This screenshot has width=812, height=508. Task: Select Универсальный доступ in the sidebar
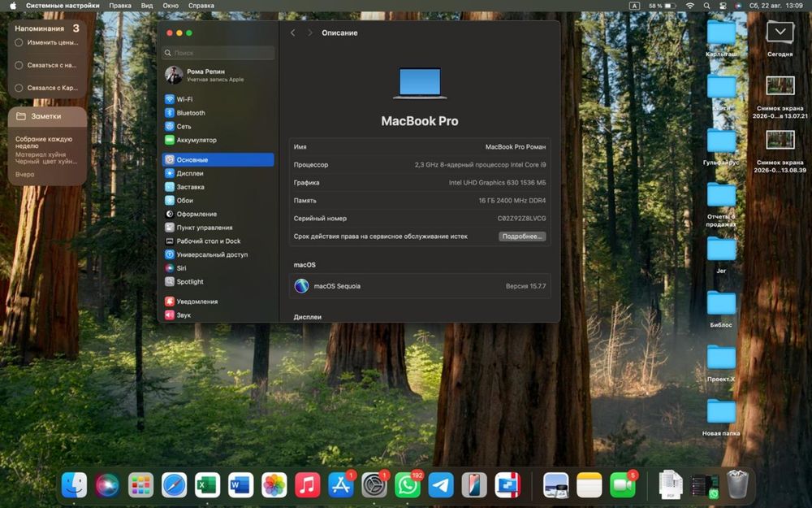click(x=218, y=254)
